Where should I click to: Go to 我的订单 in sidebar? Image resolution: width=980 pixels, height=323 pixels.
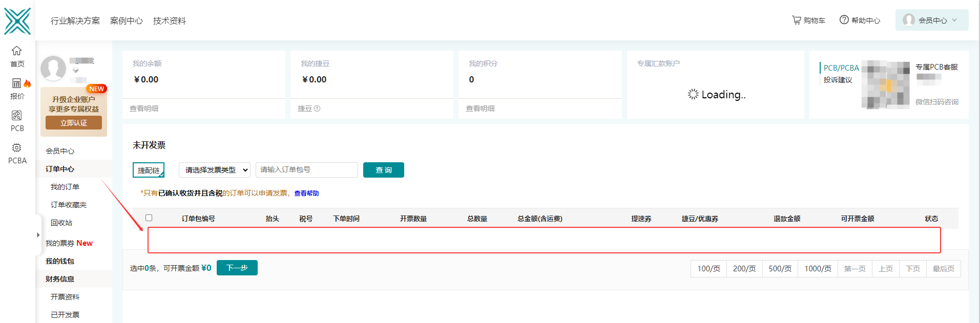(65, 187)
